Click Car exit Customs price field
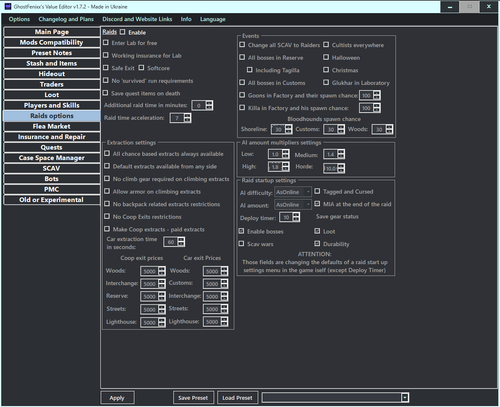The height and width of the screenshot is (407, 500). [216, 284]
